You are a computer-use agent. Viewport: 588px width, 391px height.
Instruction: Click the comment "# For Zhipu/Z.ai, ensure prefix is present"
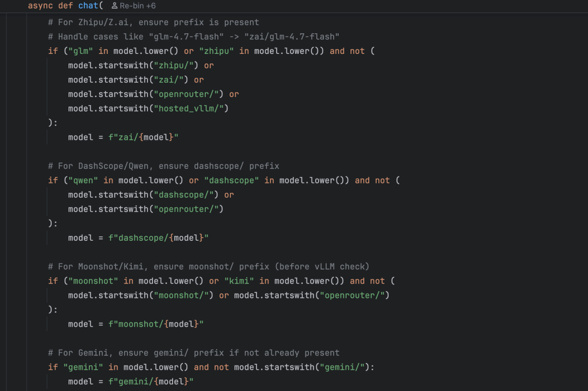click(x=154, y=22)
